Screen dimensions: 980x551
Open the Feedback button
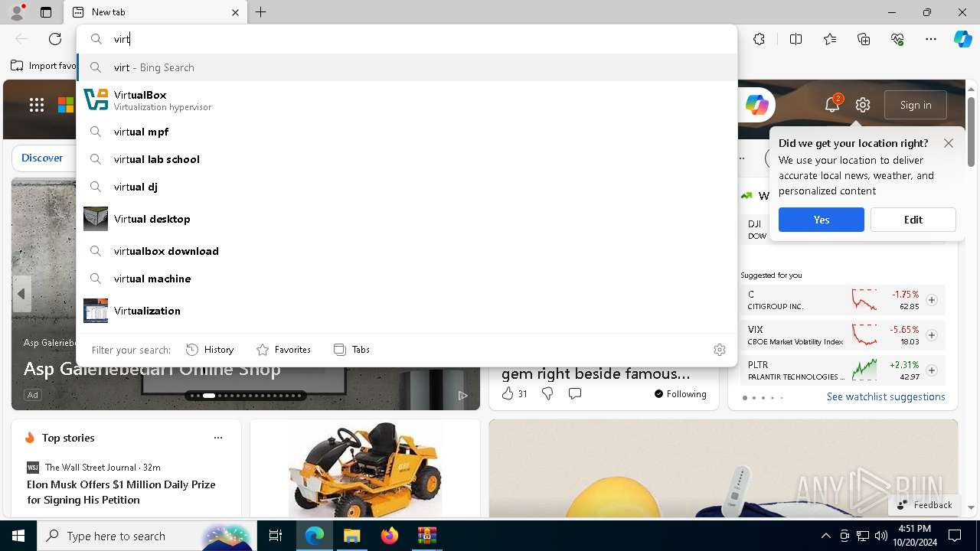click(924, 504)
